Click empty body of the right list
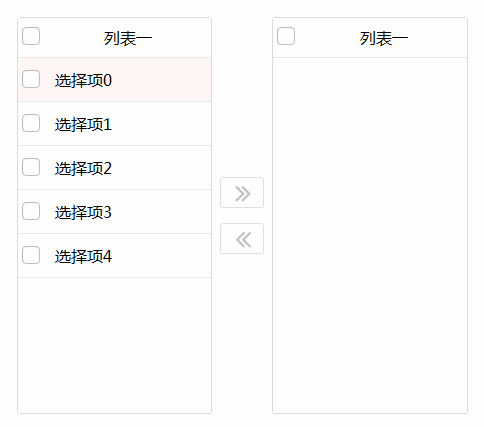 point(370,235)
